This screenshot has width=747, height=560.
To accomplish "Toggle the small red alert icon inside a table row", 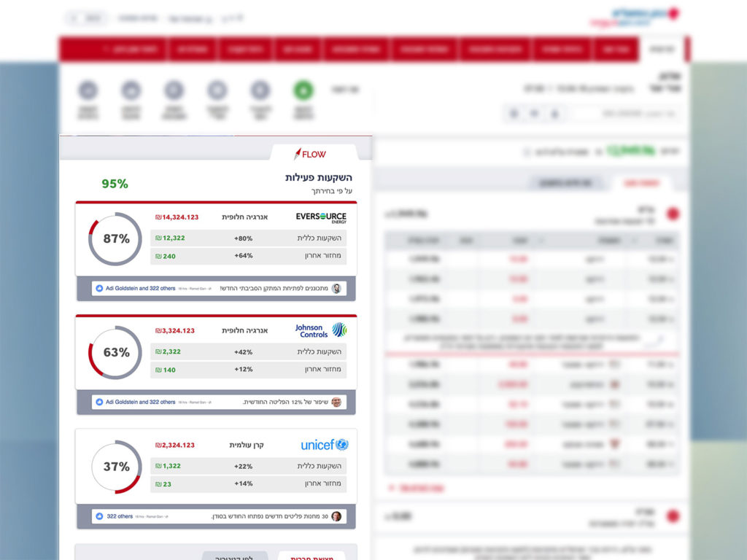I will coord(615,444).
